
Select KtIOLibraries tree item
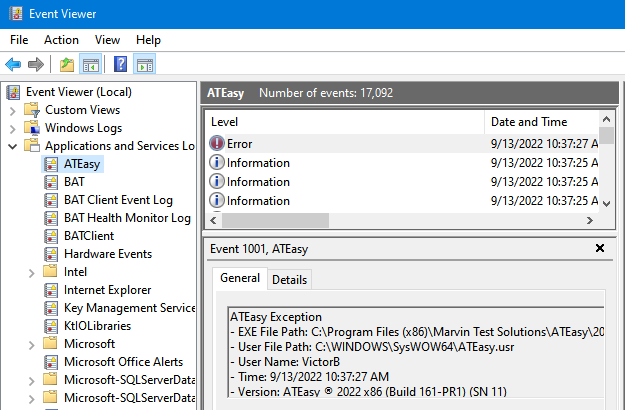[97, 326]
